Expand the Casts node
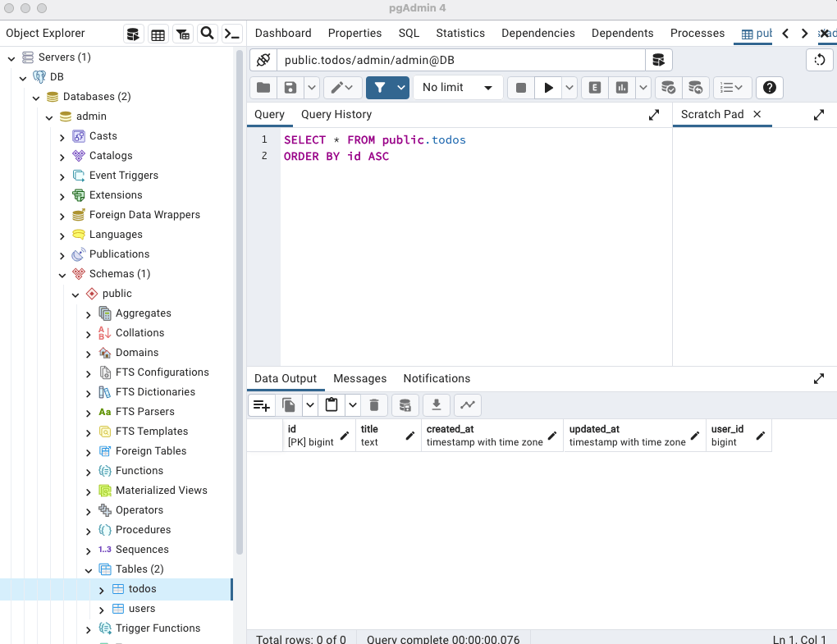 (62, 137)
